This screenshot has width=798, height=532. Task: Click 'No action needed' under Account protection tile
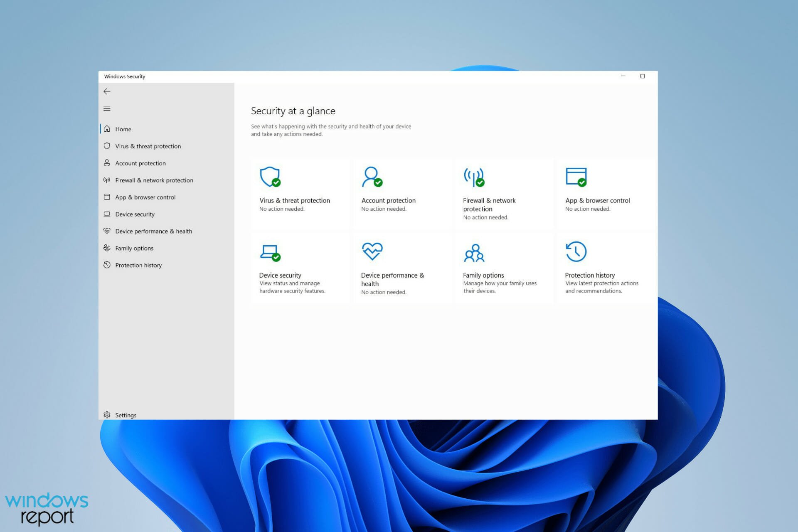[x=384, y=209]
